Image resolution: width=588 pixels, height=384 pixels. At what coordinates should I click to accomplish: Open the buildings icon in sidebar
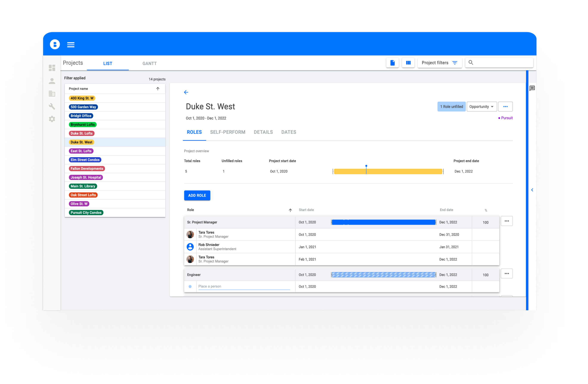click(52, 94)
